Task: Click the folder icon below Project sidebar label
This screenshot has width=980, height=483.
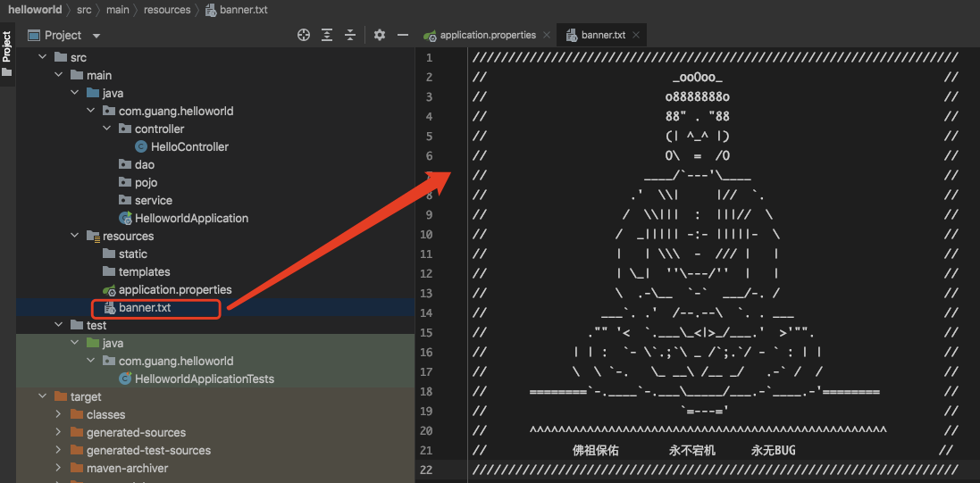Action: point(7,72)
